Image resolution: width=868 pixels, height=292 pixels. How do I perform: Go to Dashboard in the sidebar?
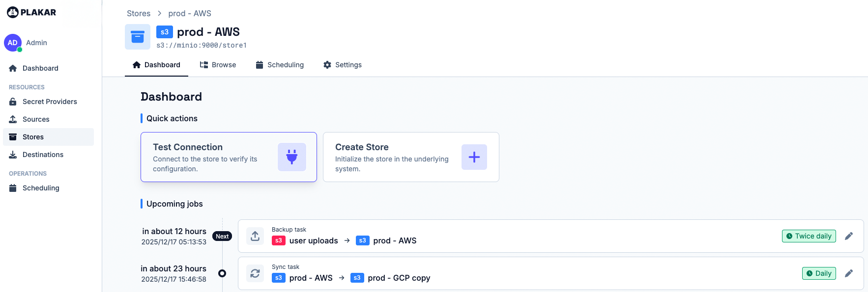tap(48, 68)
